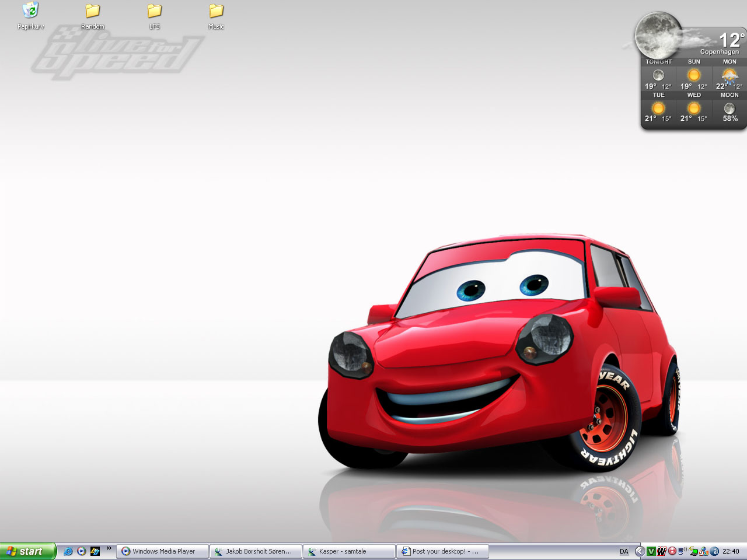
Task: Click the black racing-logo Quick Launch icon
Action: pyautogui.click(x=95, y=551)
